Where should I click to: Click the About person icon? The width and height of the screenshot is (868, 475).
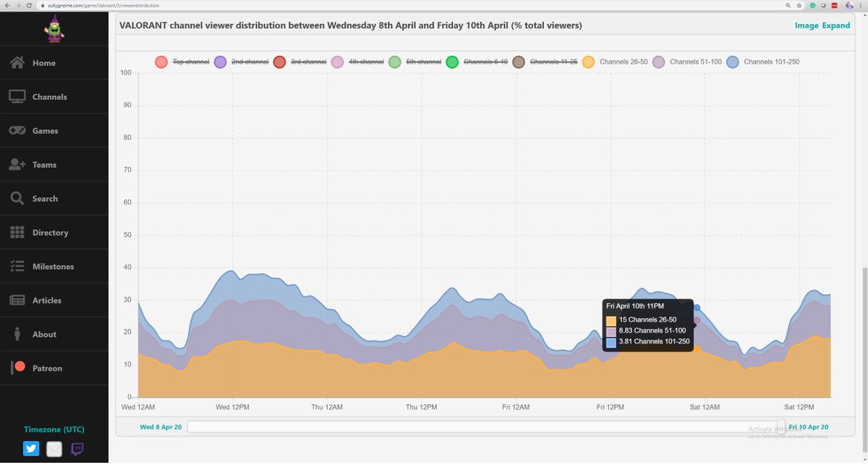(x=17, y=334)
